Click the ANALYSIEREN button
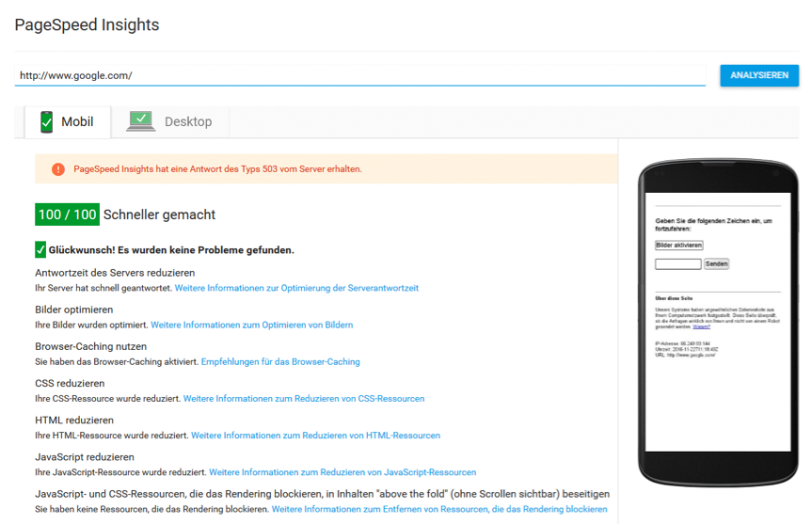 [759, 75]
